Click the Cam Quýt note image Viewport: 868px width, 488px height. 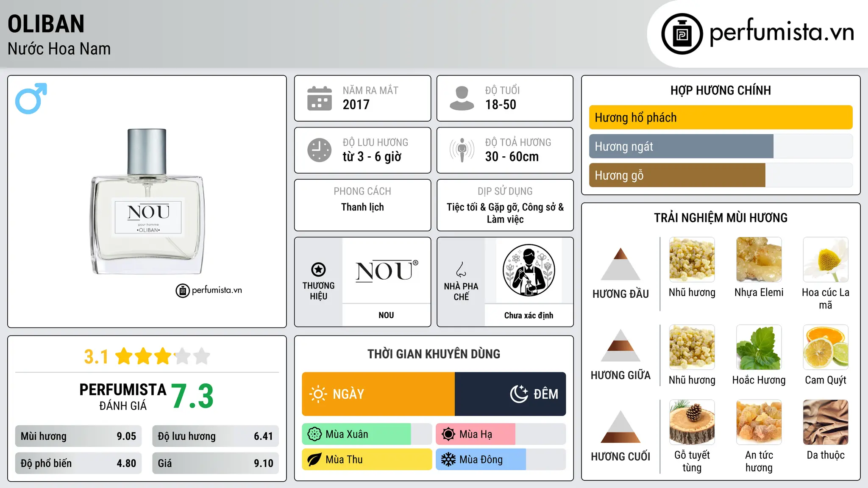(826, 347)
